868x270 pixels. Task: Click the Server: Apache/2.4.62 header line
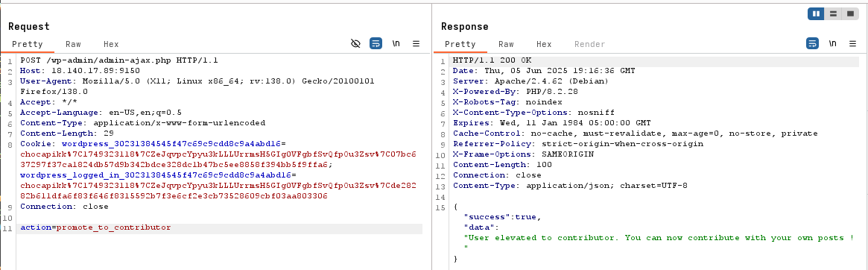click(x=530, y=81)
